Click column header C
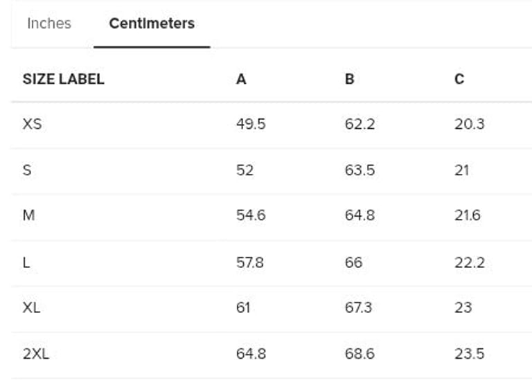Image resolution: width=532 pixels, height=392 pixels. point(459,79)
